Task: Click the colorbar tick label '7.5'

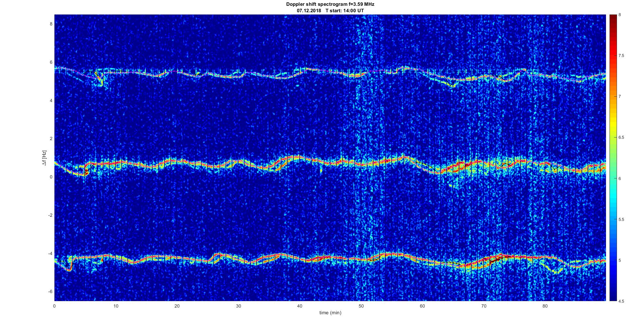Action: point(621,56)
